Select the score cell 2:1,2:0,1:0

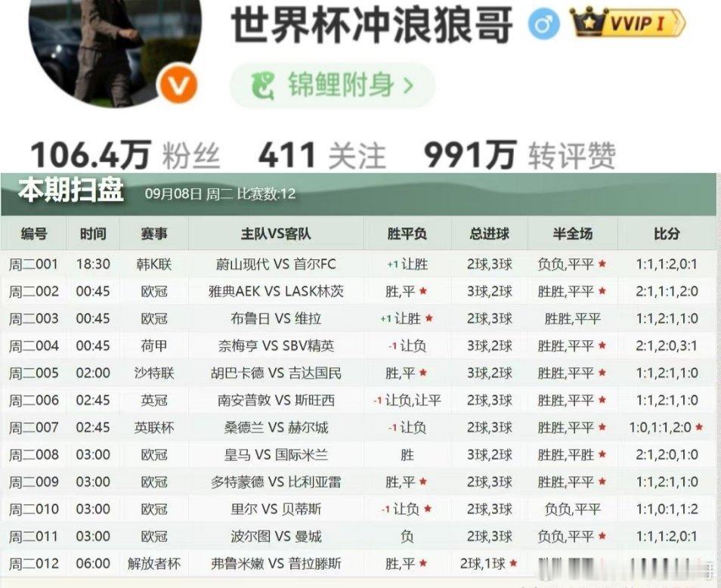point(667,455)
